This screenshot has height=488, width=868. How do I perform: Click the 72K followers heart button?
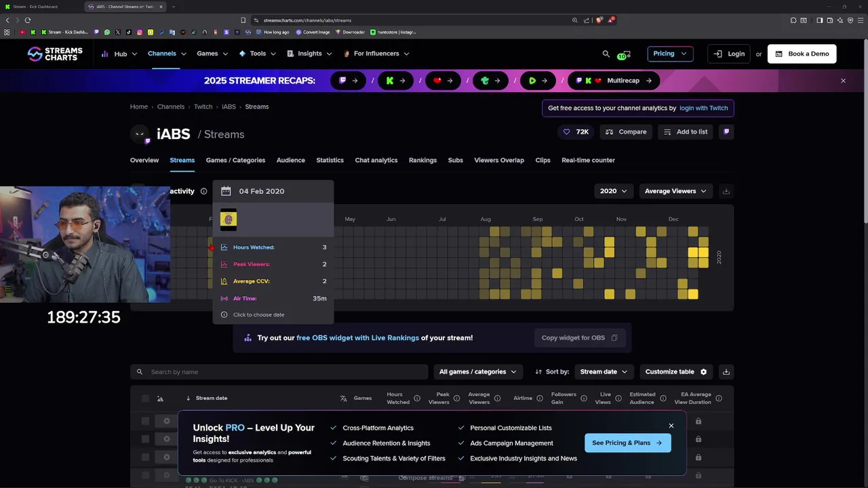click(x=576, y=131)
